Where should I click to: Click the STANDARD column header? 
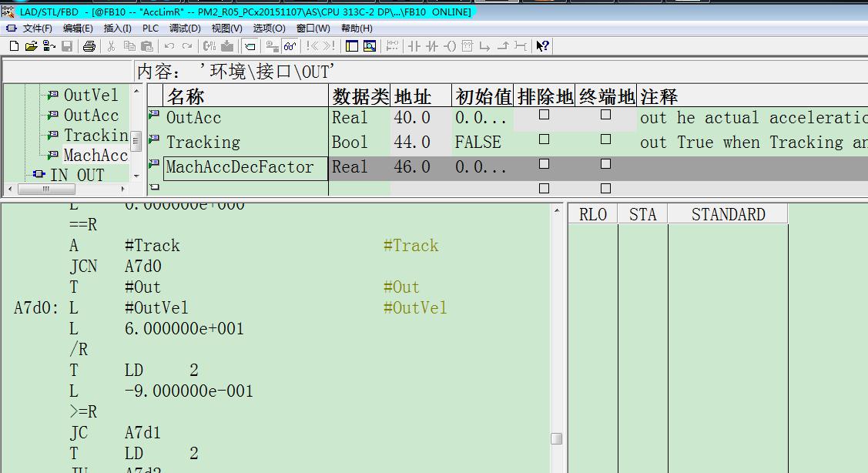pyautogui.click(x=728, y=214)
